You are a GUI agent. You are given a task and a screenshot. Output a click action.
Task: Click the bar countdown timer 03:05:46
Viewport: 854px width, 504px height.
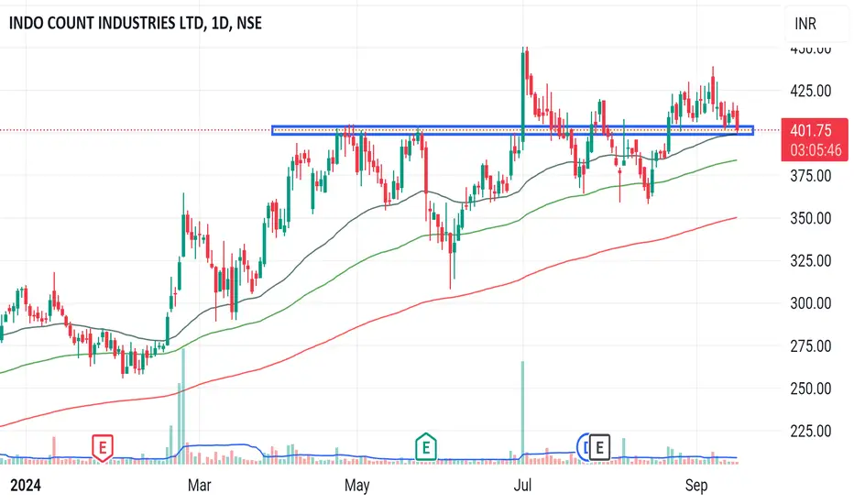tap(816, 150)
